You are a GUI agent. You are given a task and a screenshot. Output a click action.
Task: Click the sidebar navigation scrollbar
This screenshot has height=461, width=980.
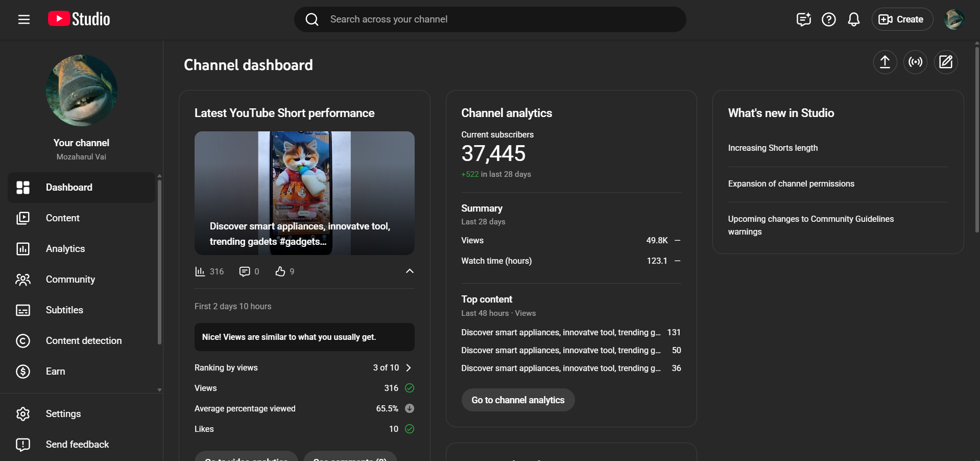coord(159,261)
